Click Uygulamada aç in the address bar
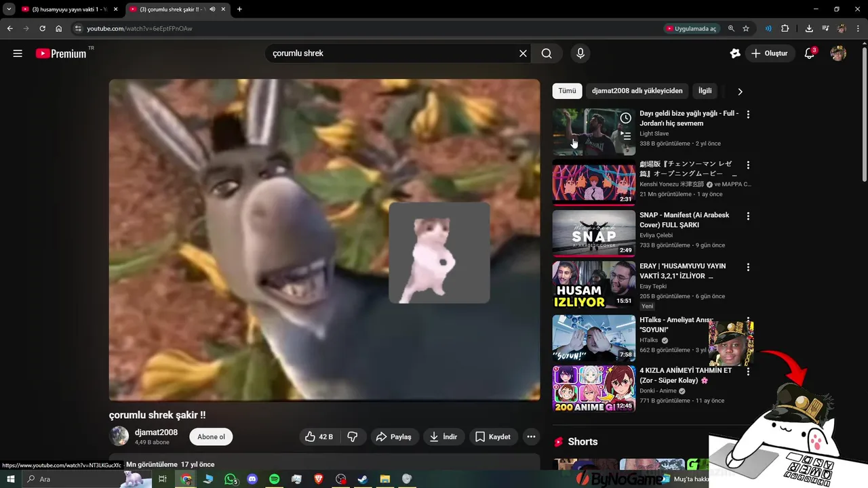 click(691, 28)
